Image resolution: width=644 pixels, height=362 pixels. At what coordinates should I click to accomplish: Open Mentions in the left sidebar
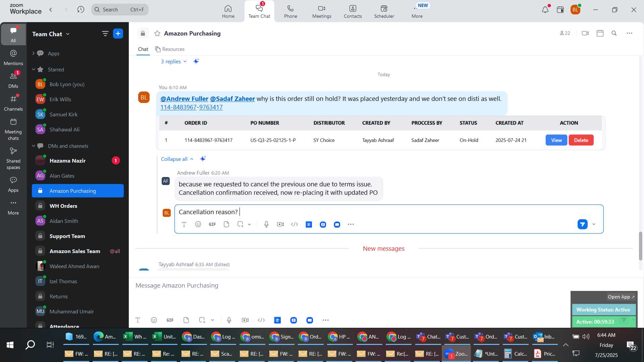pos(13,58)
